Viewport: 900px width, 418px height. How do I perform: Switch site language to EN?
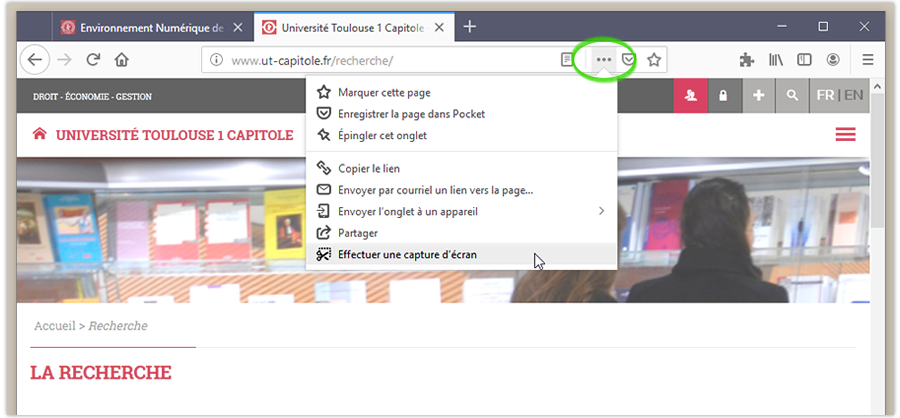pos(854,95)
